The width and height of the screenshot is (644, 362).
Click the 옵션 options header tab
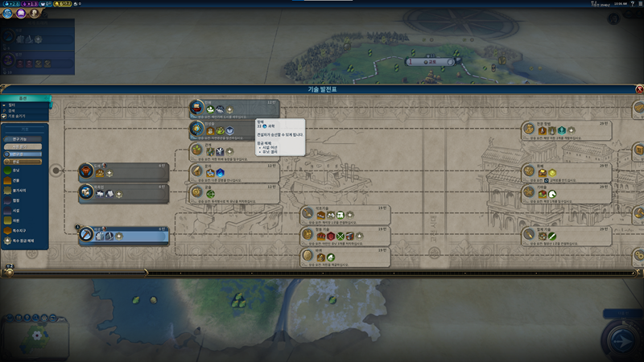click(x=25, y=98)
